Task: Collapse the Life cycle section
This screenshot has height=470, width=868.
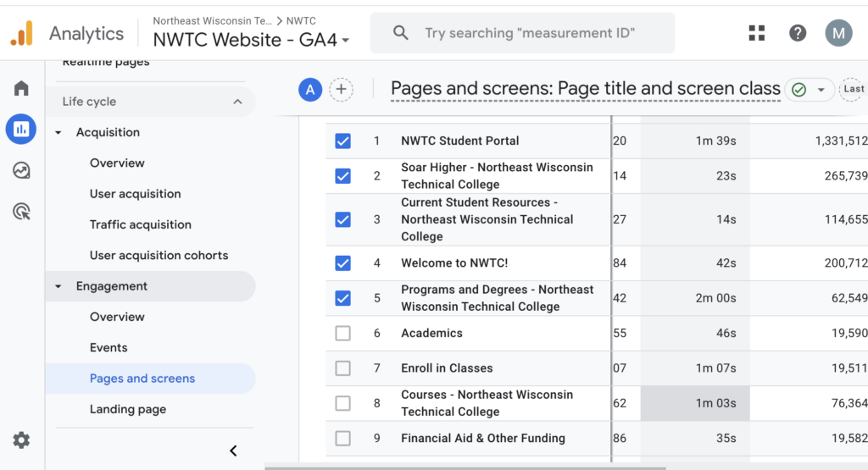Action: click(x=237, y=102)
